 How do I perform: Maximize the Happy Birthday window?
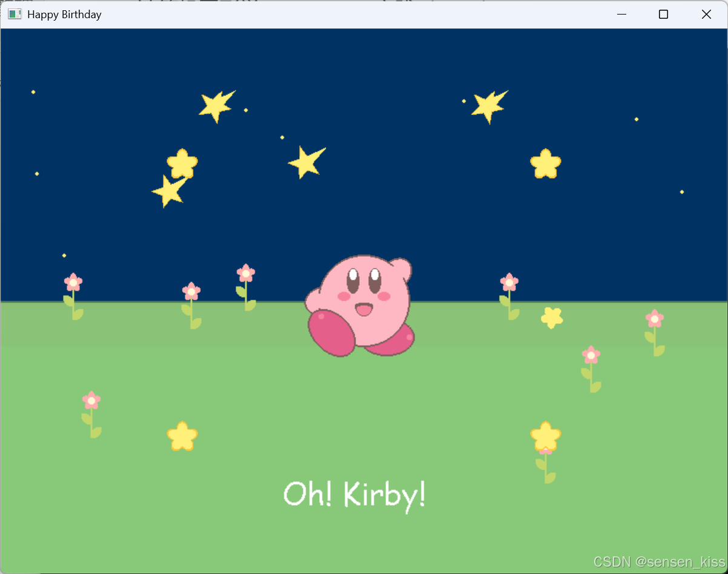click(x=664, y=15)
